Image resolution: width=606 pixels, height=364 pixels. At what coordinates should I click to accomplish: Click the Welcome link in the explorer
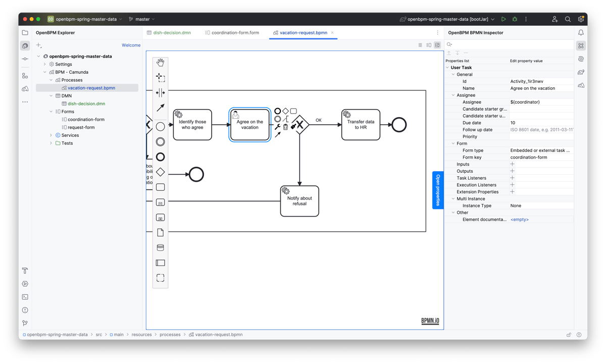(x=131, y=45)
